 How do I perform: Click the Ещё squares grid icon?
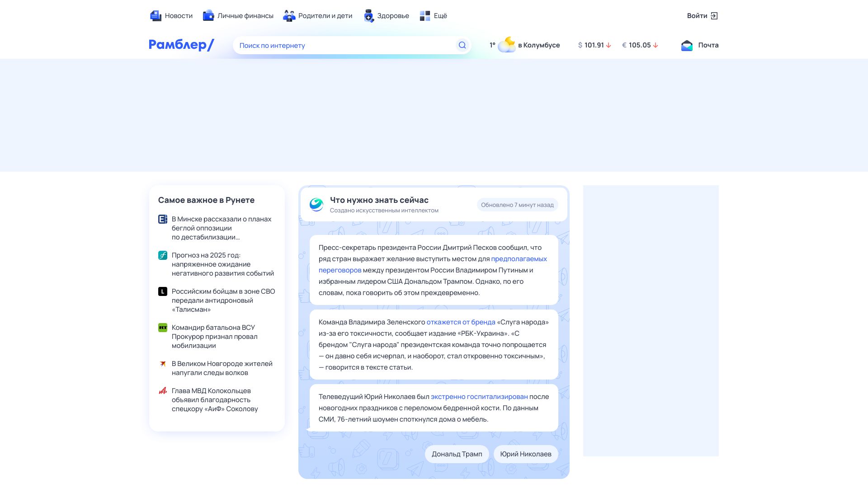tap(425, 16)
